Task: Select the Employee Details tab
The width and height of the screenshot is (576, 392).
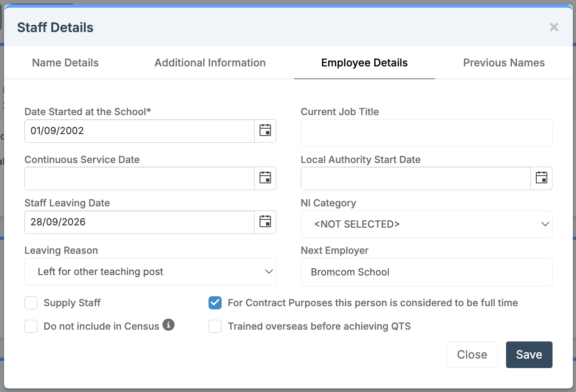Action: click(364, 63)
